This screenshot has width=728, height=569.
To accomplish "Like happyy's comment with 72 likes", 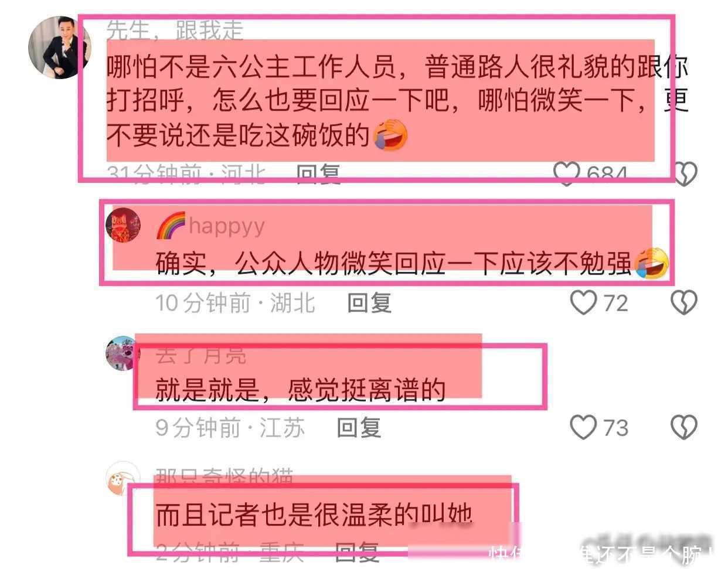I will (583, 302).
